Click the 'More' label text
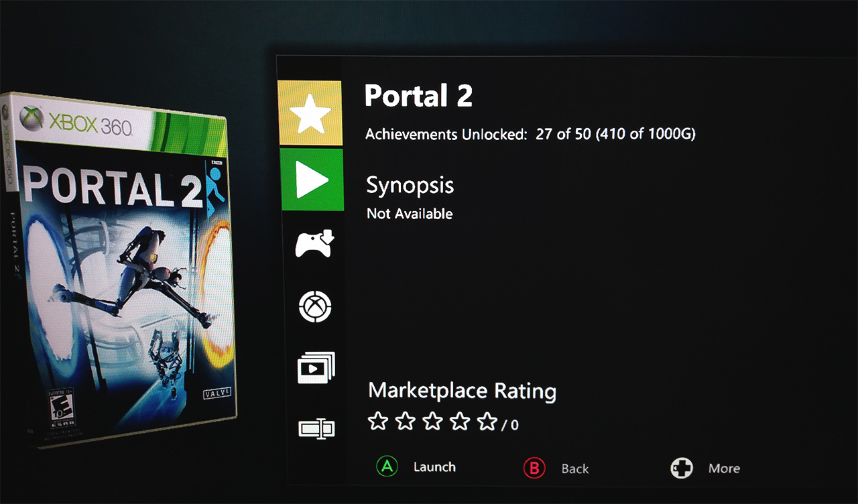The image size is (858, 504). pyautogui.click(x=724, y=468)
